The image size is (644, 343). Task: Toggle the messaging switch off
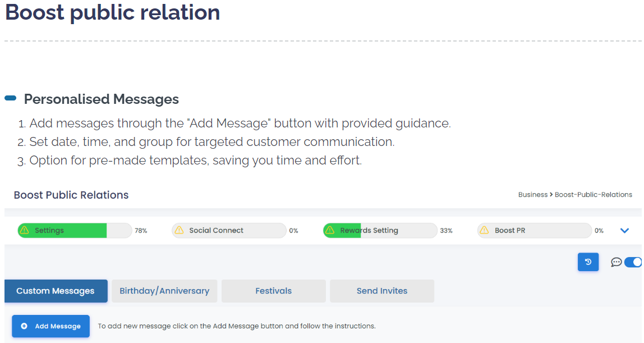pos(633,262)
